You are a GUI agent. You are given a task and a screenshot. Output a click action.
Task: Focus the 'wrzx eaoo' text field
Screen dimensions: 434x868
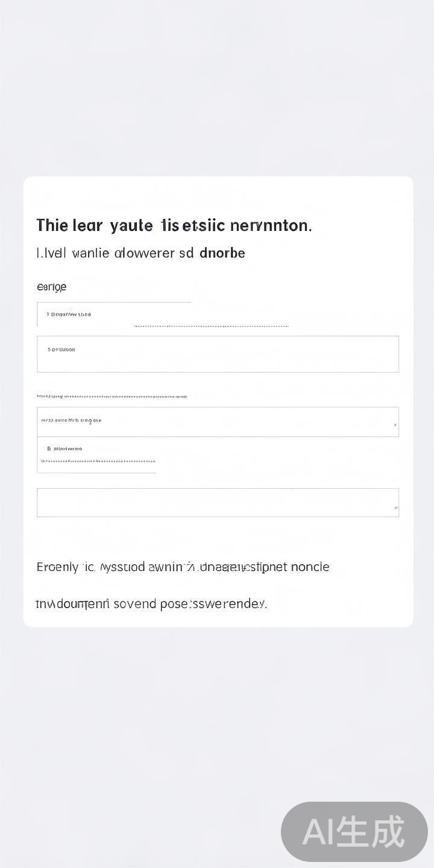(218, 422)
